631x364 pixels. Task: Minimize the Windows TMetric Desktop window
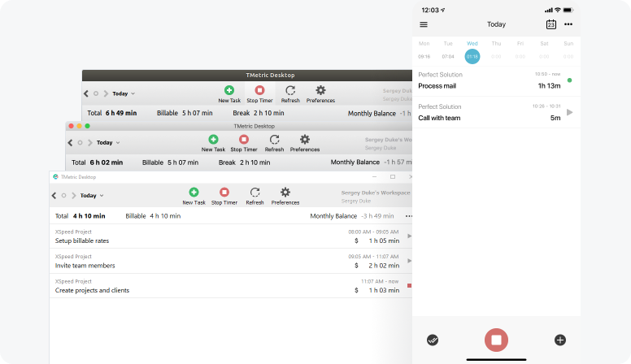click(374, 177)
